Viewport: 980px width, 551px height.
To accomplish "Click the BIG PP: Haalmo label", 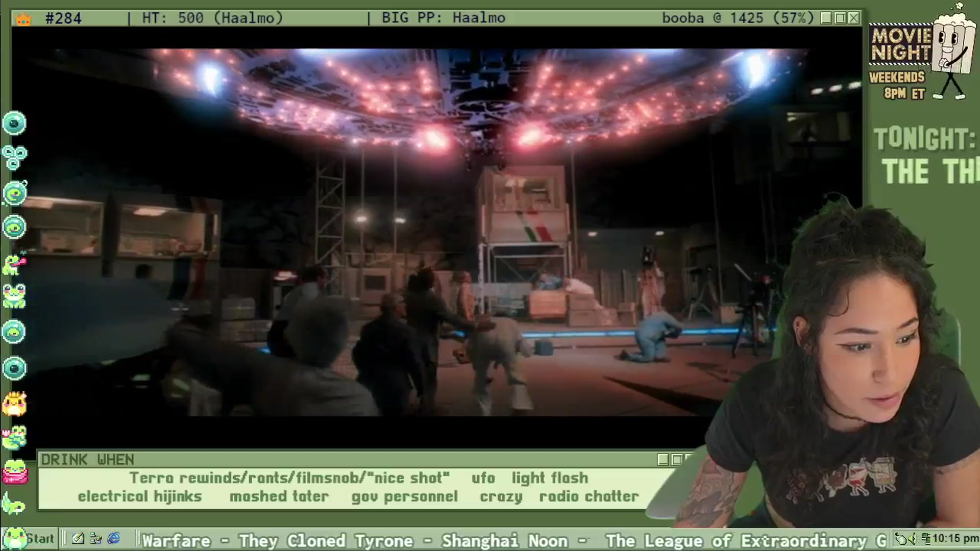I will click(x=444, y=18).
